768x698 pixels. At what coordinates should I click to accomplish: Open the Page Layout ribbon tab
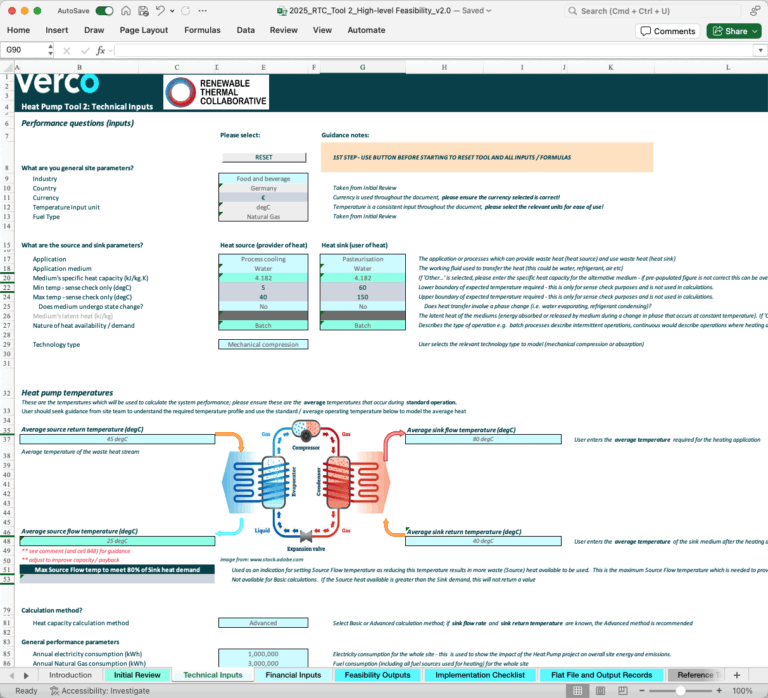click(144, 30)
